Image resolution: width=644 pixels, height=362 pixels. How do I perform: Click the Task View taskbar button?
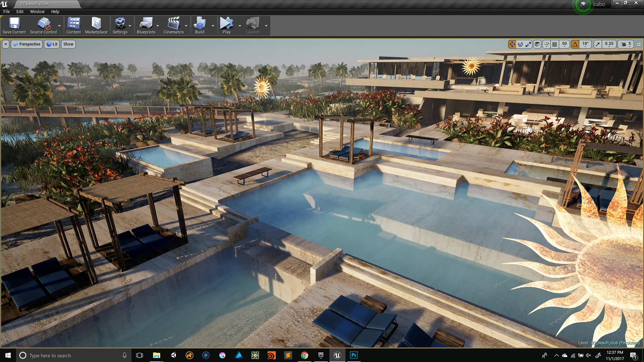pyautogui.click(x=139, y=355)
